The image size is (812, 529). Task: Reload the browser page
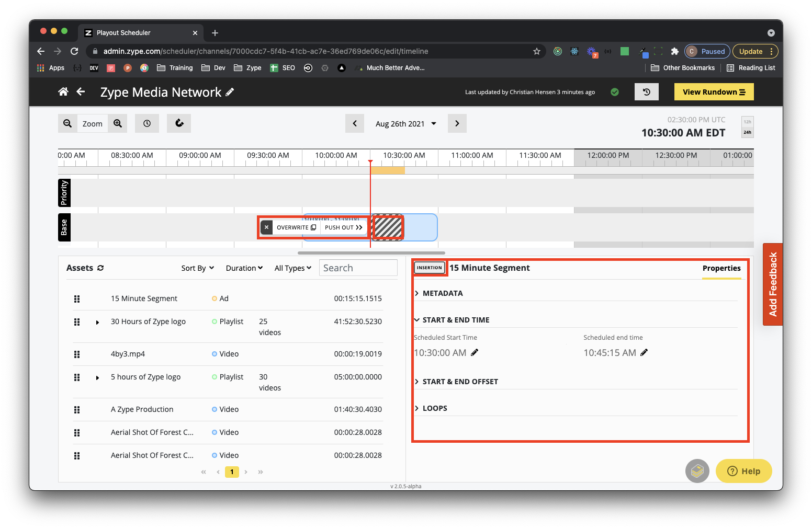(x=74, y=51)
